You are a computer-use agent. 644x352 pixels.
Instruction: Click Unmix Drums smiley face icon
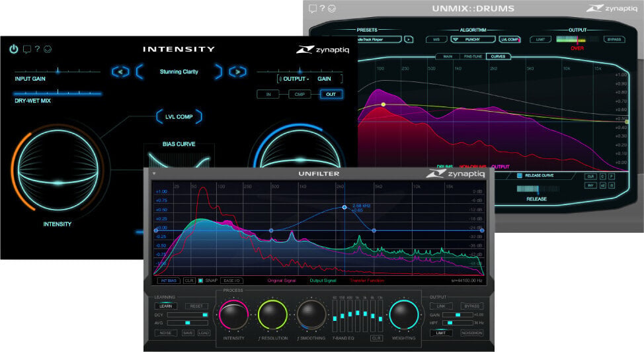(332, 9)
